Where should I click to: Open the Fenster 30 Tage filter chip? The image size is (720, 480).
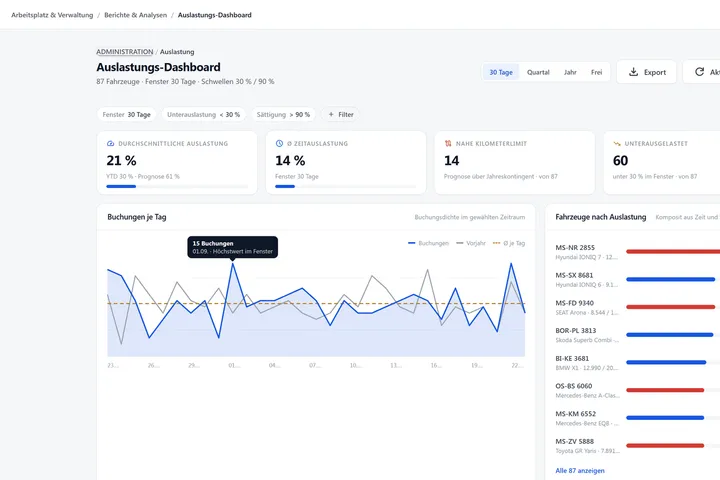[126, 114]
